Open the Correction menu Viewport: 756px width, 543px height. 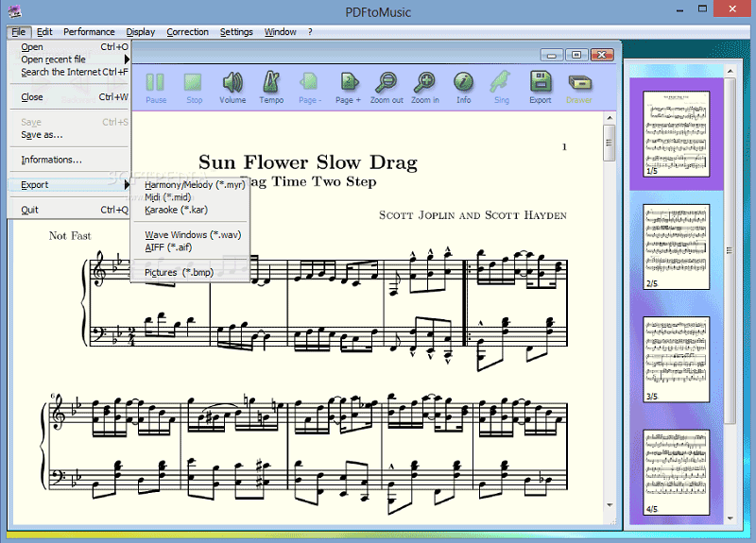click(187, 32)
